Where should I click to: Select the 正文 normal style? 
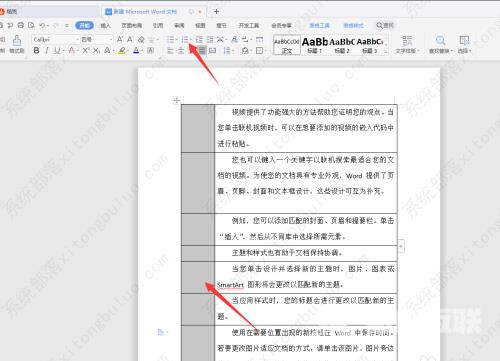coord(287,45)
